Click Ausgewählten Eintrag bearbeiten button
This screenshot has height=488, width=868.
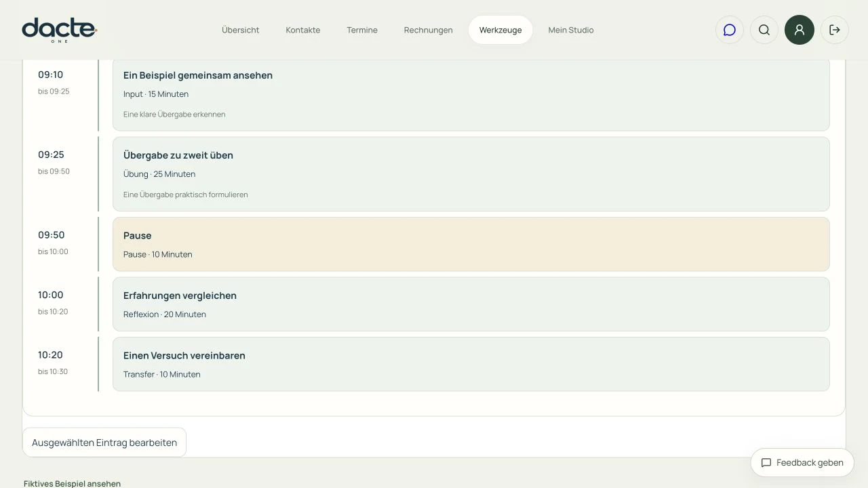[104, 443]
